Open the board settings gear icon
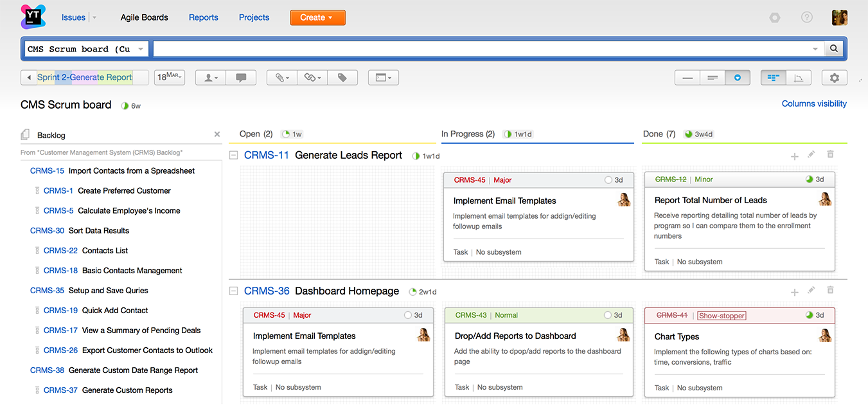 835,78
